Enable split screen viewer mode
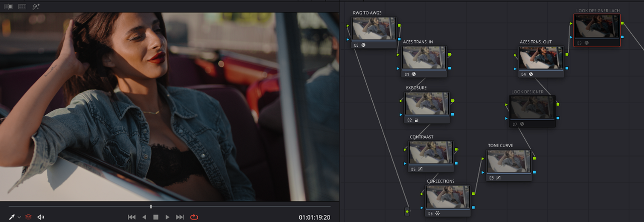Viewport: 644px width, 222px height. [22, 7]
